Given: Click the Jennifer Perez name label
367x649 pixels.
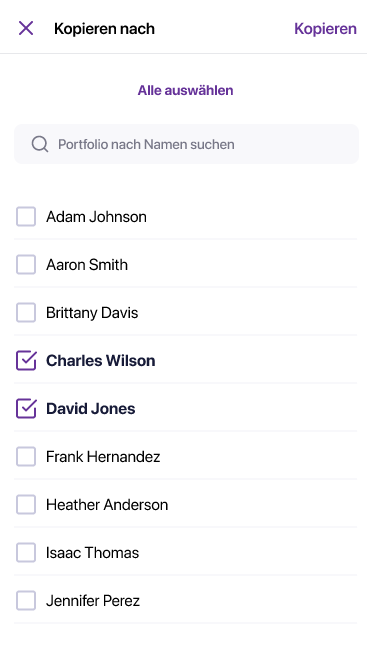Looking at the screenshot, I should point(93,601).
